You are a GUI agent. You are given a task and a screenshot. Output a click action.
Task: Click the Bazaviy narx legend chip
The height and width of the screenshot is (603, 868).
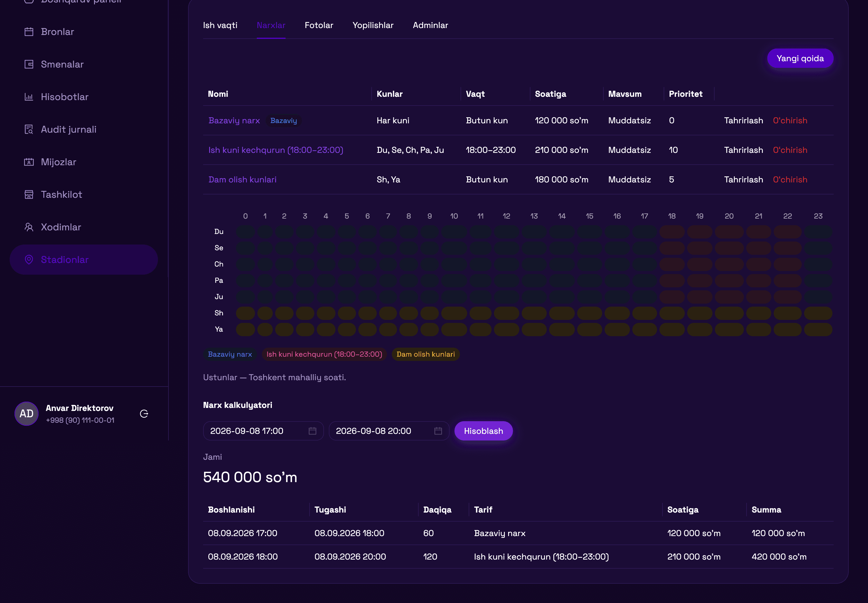[230, 354]
